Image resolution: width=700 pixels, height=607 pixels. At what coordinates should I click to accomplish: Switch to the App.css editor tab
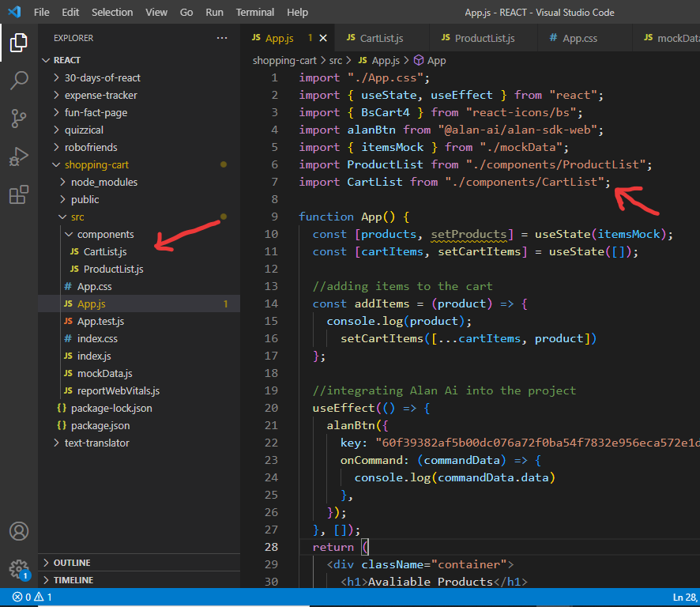585,39
